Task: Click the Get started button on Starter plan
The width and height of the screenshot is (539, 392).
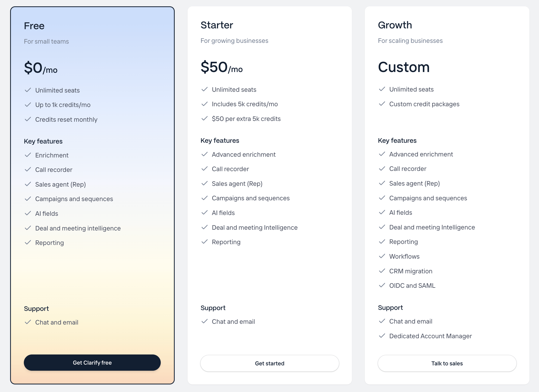Action: [x=269, y=363]
